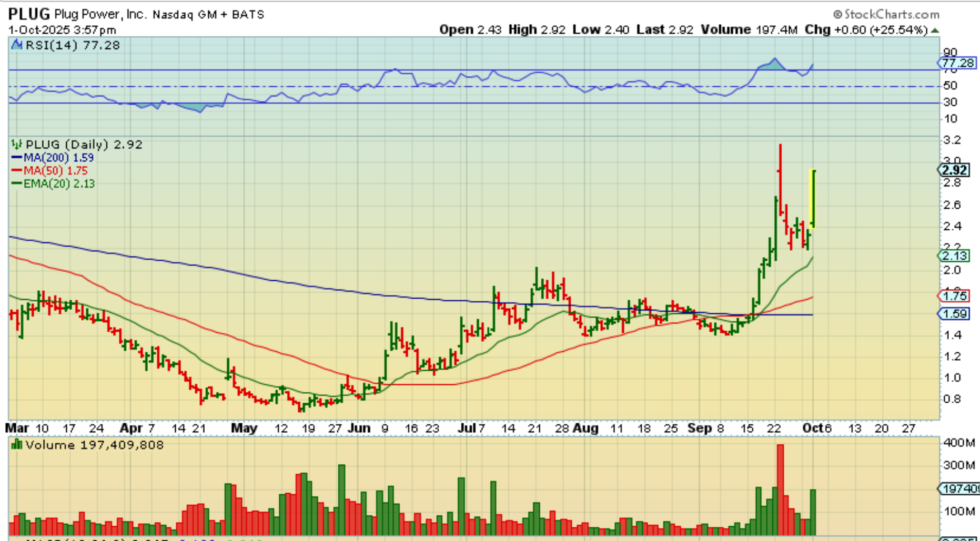Click the green up triangle after Chg

pos(935,30)
